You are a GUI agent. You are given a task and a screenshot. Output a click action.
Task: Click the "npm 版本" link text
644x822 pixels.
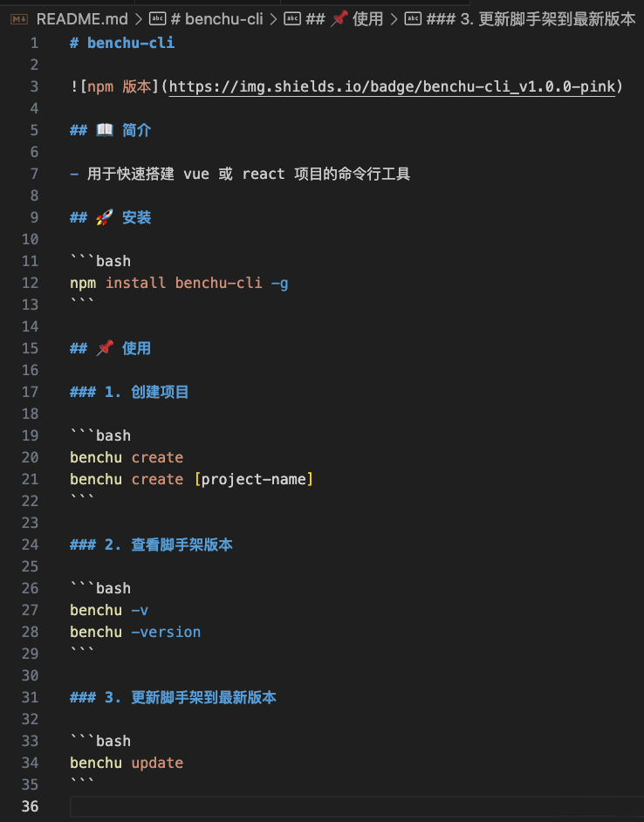click(118, 86)
